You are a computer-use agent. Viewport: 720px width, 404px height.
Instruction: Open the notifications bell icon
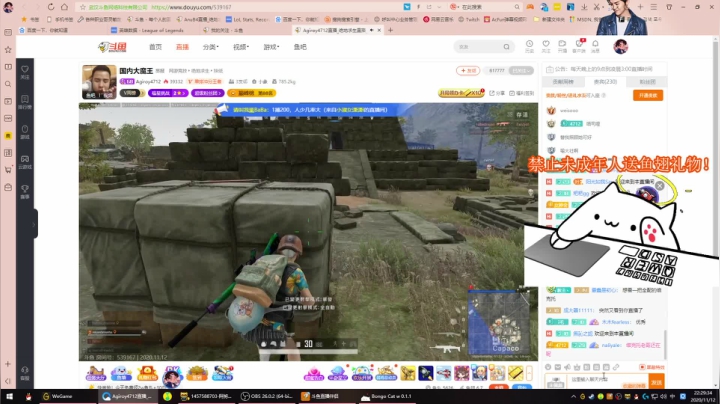point(595,46)
